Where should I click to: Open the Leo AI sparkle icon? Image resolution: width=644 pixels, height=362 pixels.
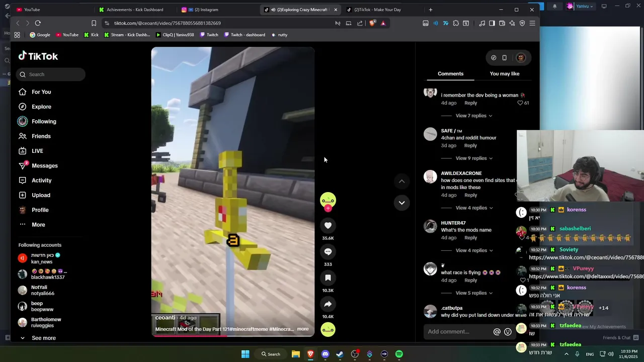(512, 23)
